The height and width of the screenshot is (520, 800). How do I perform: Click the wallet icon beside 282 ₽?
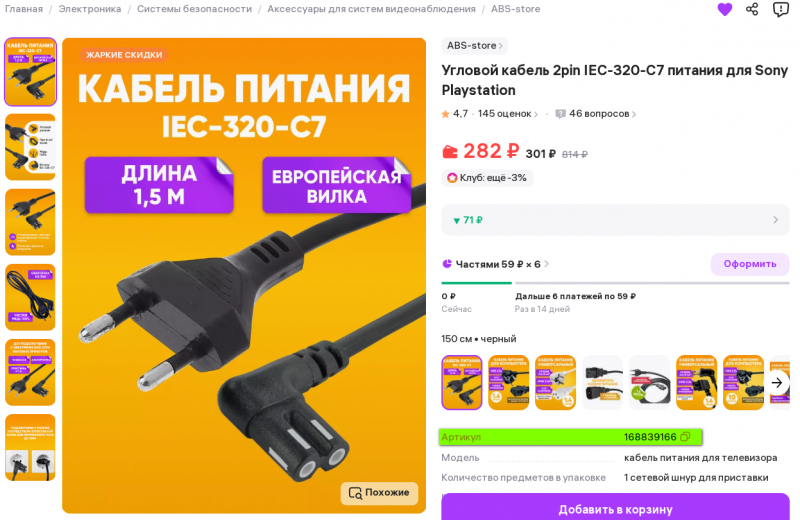click(449, 152)
